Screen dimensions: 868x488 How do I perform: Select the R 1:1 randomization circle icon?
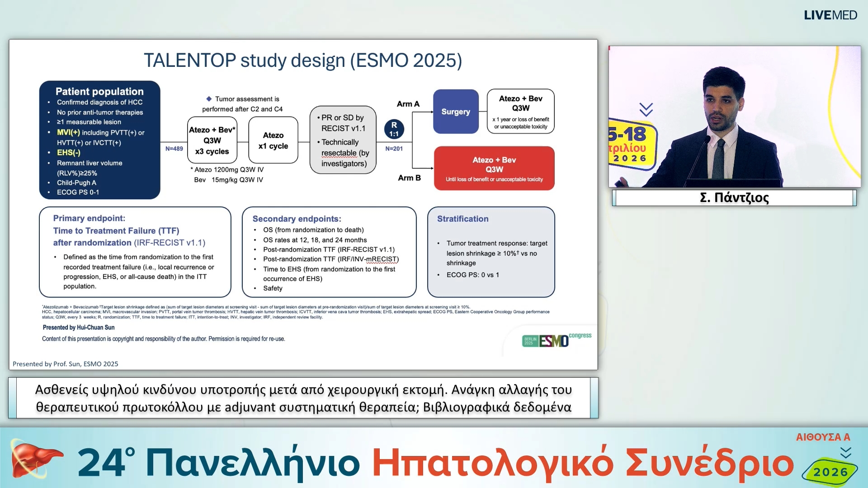394,128
